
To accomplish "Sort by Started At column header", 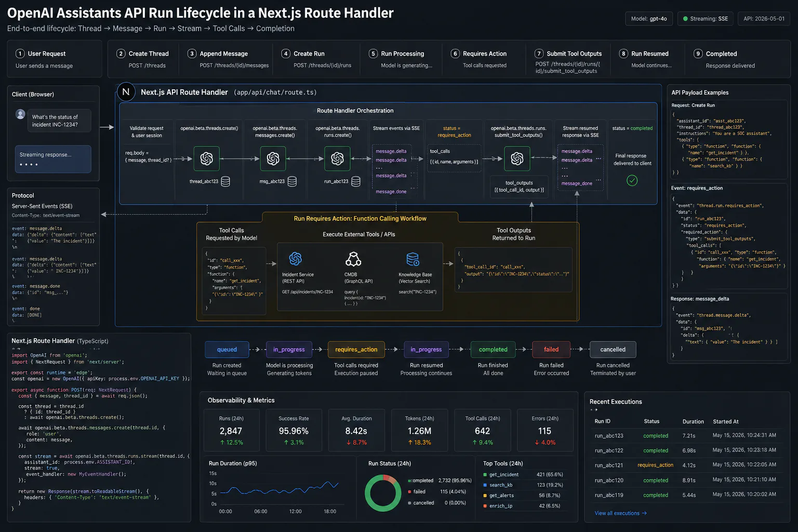I will pyautogui.click(x=725, y=421).
